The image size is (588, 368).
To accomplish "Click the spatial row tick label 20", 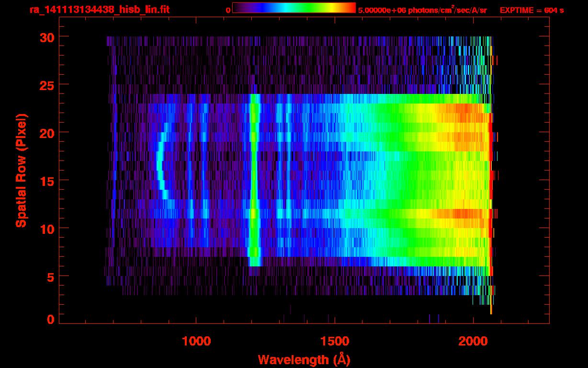I will tap(47, 133).
